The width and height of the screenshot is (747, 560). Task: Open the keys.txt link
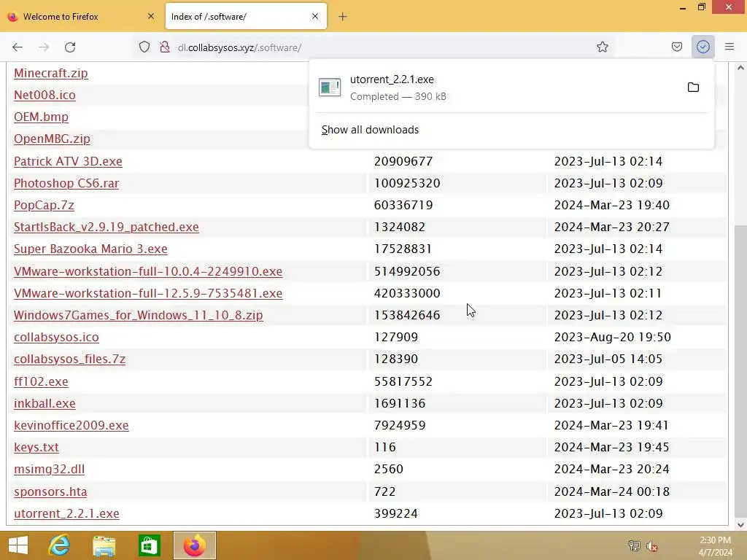(36, 447)
